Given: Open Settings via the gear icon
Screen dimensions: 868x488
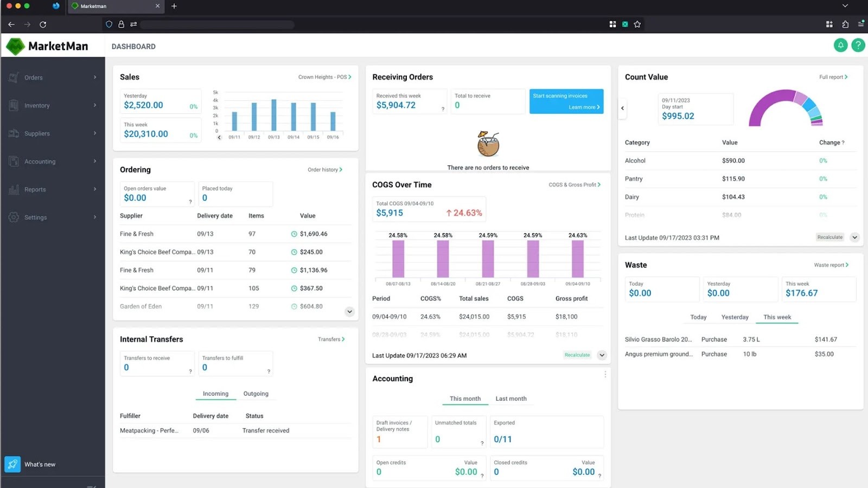Looking at the screenshot, I should click(x=13, y=217).
